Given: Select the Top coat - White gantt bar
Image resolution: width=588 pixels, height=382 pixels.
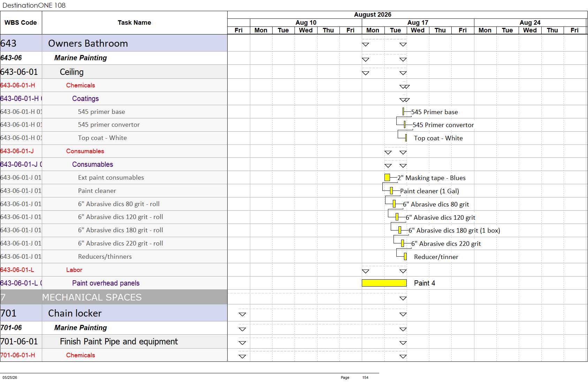Looking at the screenshot, I should 406,138.
